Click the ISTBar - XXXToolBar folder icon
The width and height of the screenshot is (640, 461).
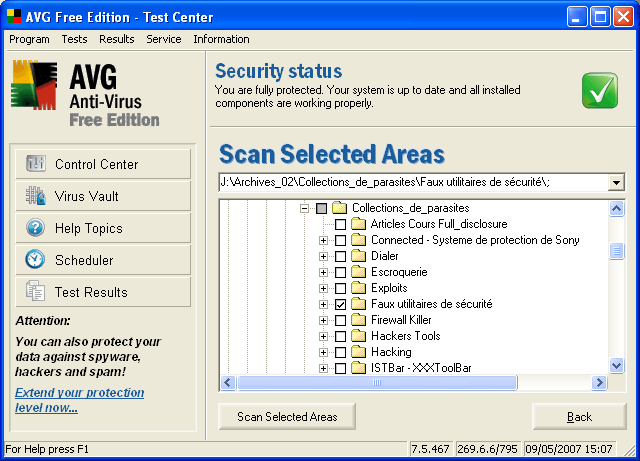tap(358, 367)
